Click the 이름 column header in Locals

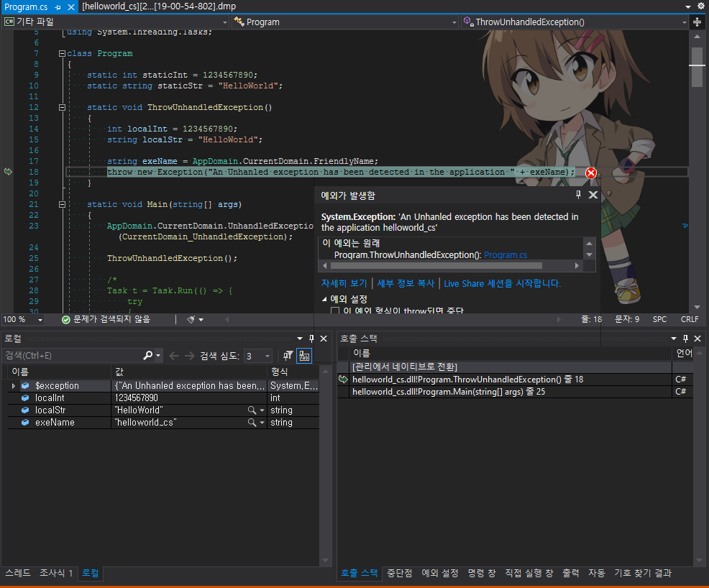[x=59, y=372]
